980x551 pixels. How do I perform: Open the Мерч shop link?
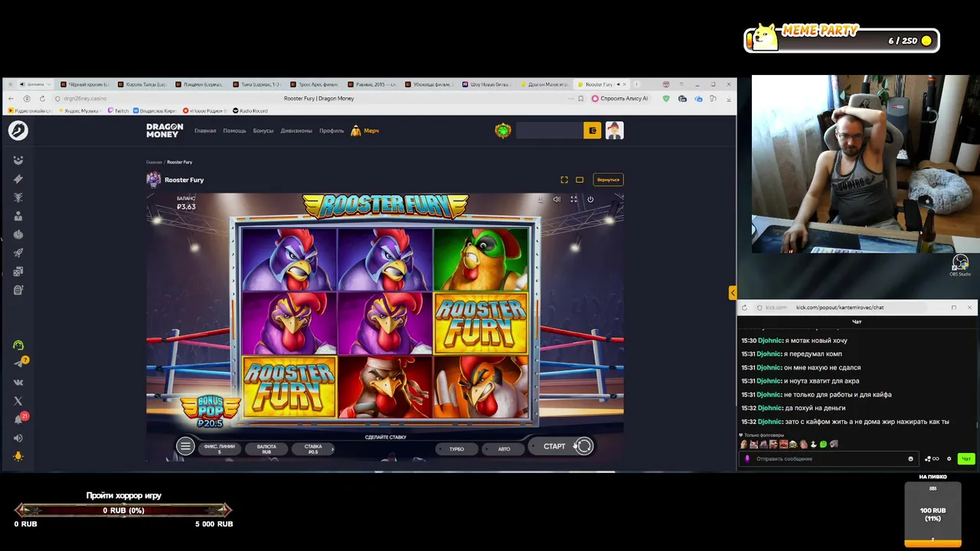365,131
